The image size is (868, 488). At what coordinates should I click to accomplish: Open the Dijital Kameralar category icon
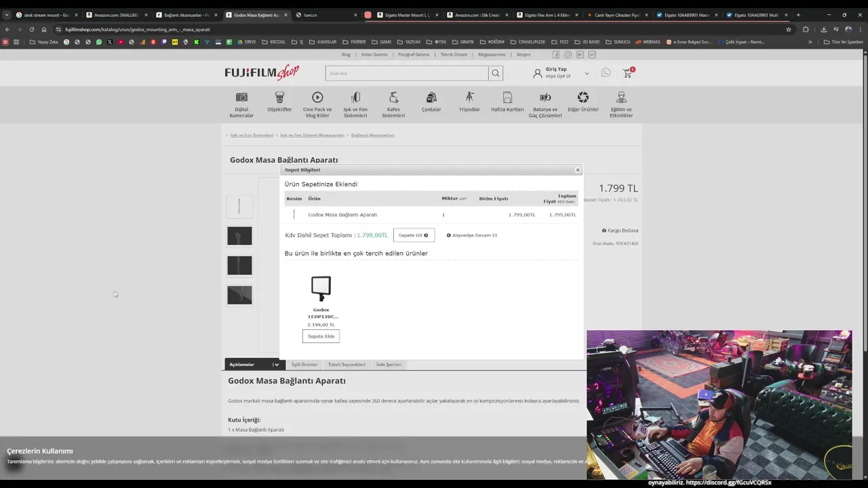[x=241, y=98]
